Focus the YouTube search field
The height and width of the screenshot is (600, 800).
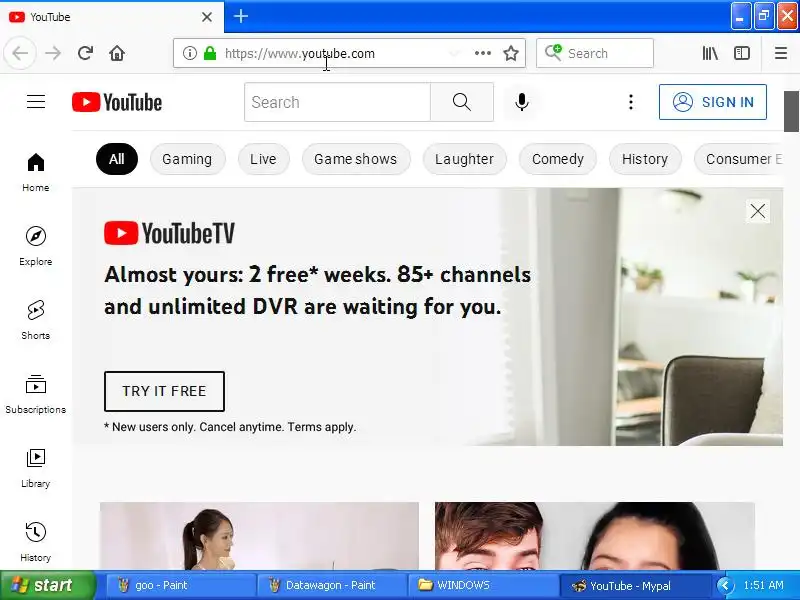point(337,102)
